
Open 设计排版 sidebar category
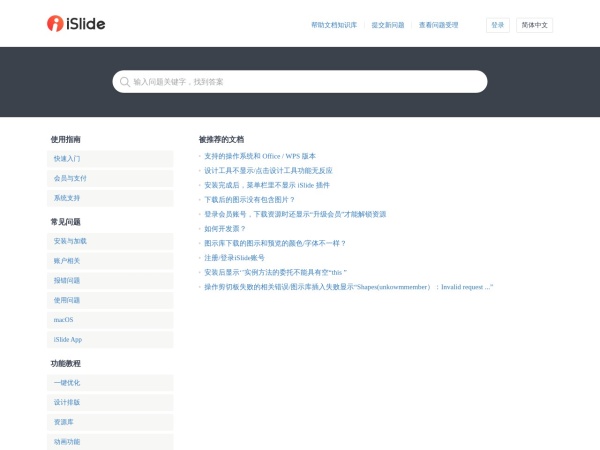point(110,403)
